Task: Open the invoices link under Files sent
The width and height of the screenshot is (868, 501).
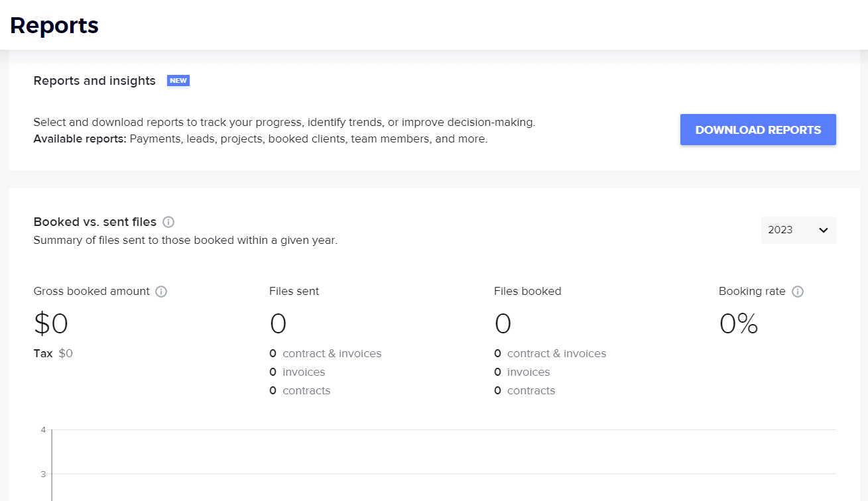Action: pos(304,372)
